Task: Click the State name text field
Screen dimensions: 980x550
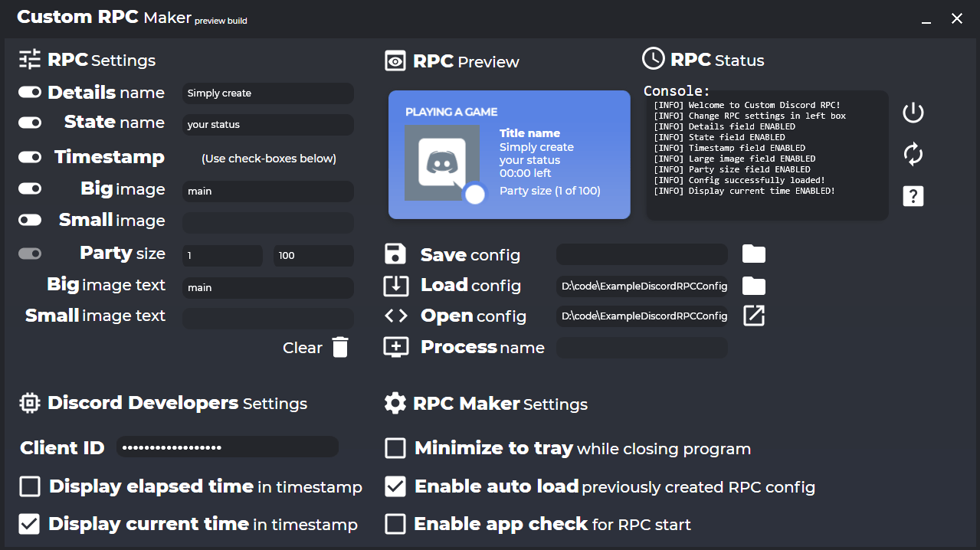Action: pos(268,124)
